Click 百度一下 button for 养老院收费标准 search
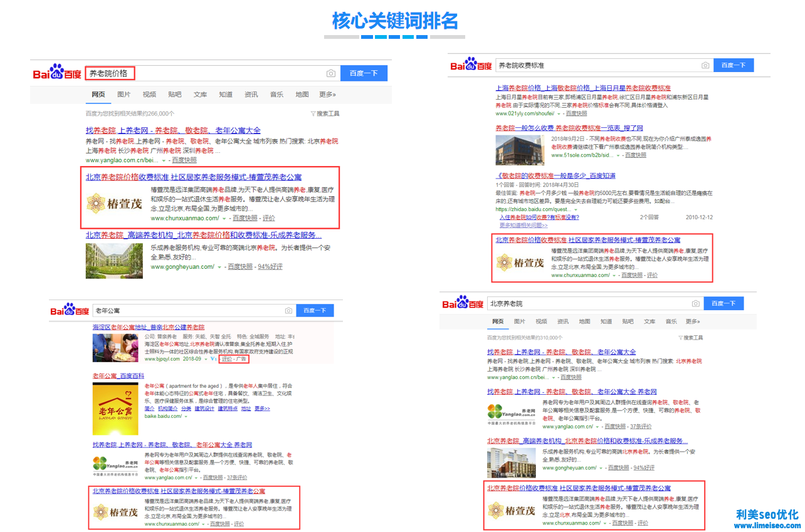The height and width of the screenshot is (532, 805). click(733, 65)
